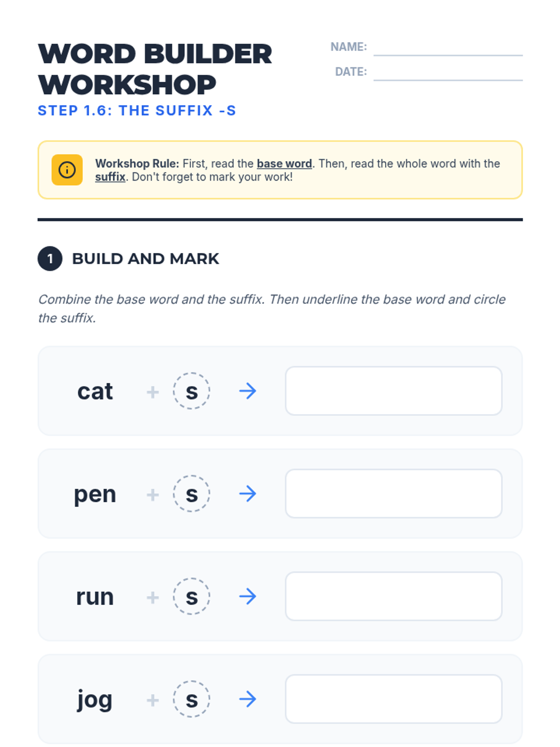The image size is (560, 747).
Task: Click the underlined 'base word' text
Action: 284,164
